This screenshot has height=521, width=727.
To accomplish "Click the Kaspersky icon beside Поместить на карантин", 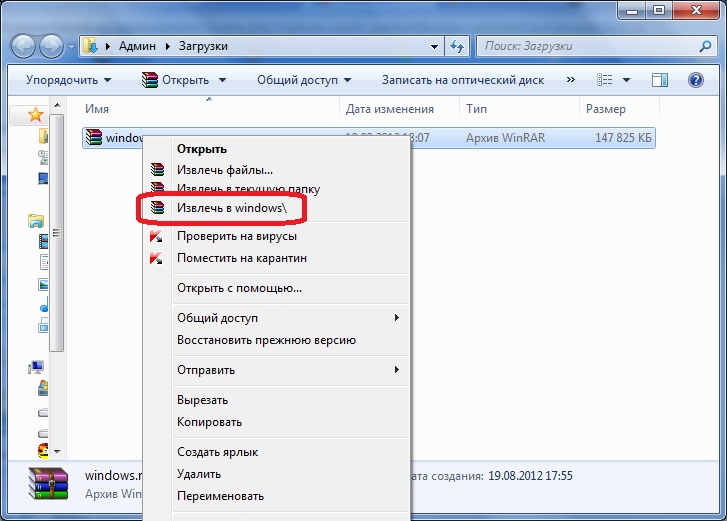I will (x=156, y=258).
